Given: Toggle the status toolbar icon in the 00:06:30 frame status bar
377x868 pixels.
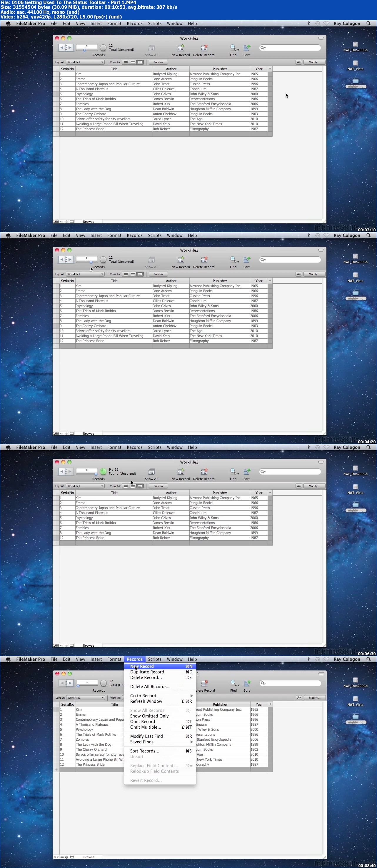Looking at the screenshot, I should (72, 645).
